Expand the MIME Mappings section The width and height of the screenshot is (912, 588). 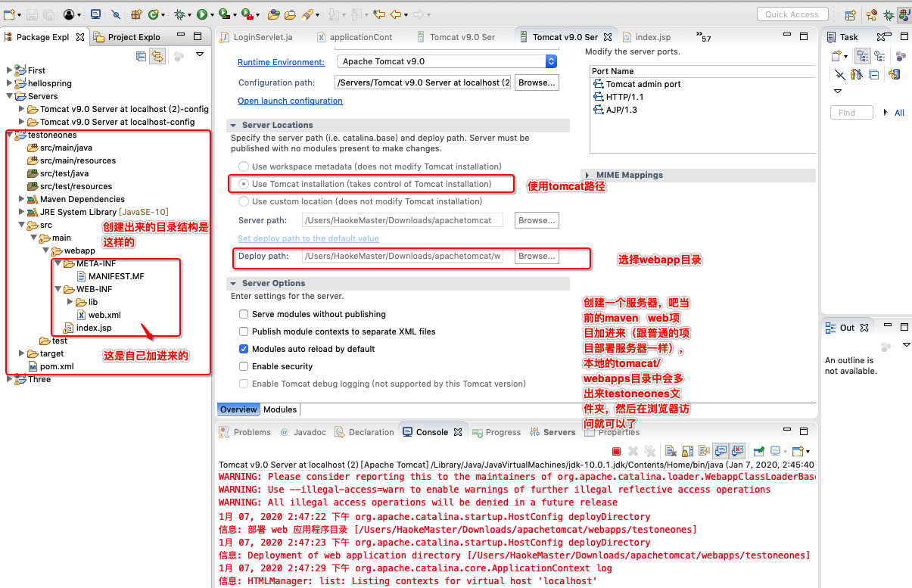[587, 175]
